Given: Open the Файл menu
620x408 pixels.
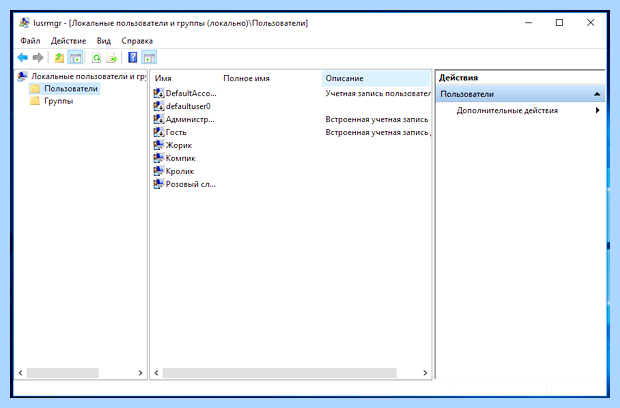Looking at the screenshot, I should tap(30, 41).
